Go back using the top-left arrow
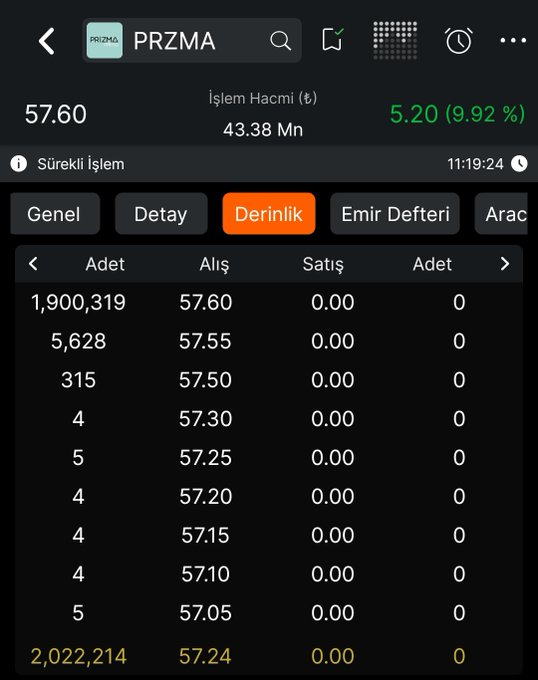538x680 pixels. pos(46,41)
